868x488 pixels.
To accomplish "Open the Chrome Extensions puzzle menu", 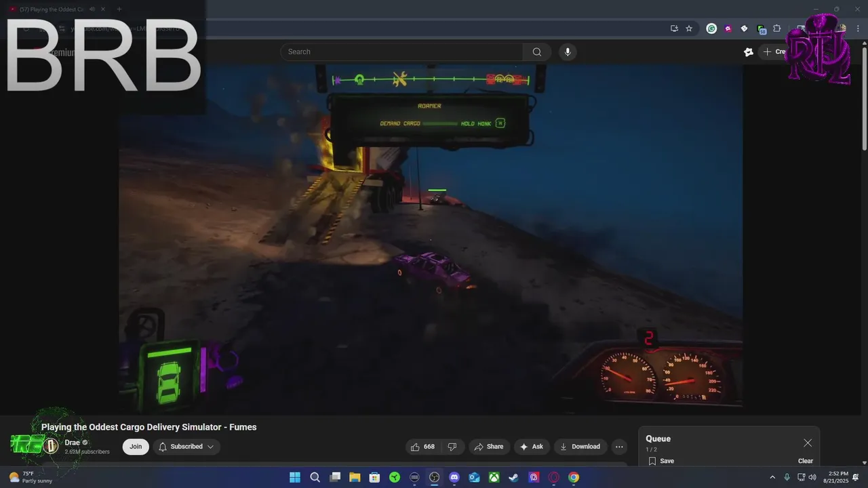I will click(x=777, y=28).
